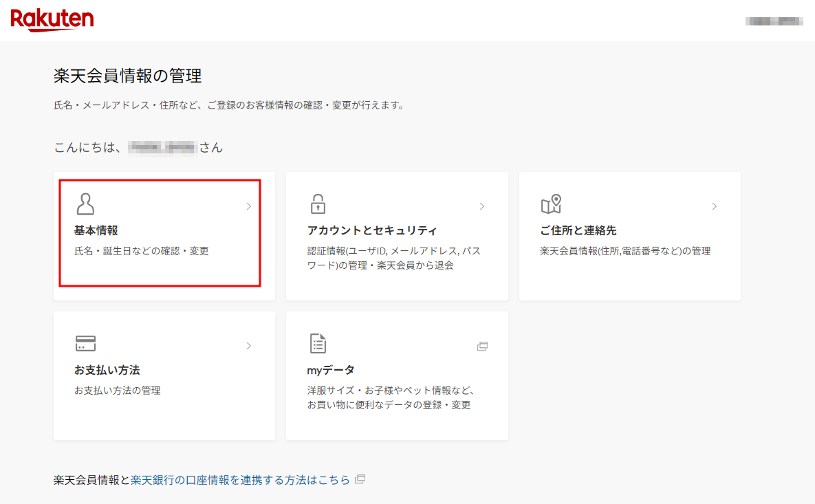
Task: Click the 洋服サイズ description text
Action: tap(391, 397)
